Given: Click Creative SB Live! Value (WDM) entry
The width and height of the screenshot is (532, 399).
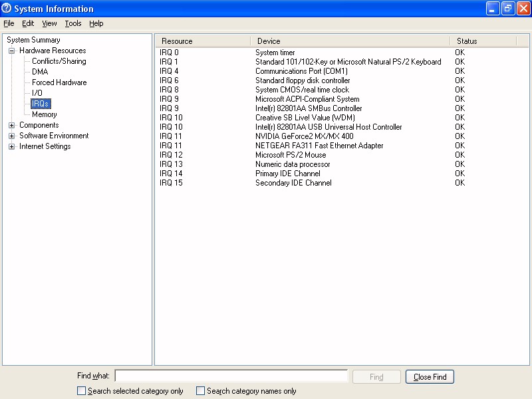Looking at the screenshot, I should click(305, 118).
